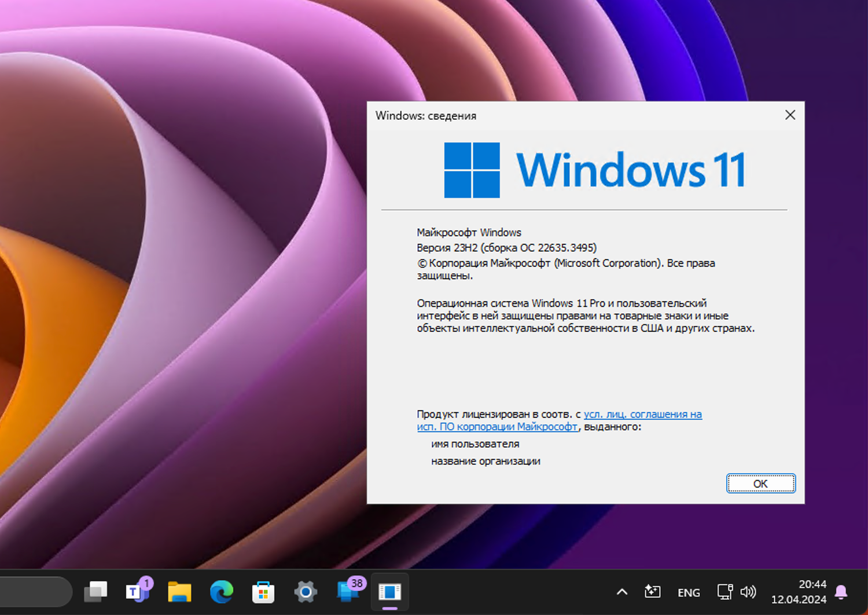Close the Windows: сведения dialog

pos(790,115)
